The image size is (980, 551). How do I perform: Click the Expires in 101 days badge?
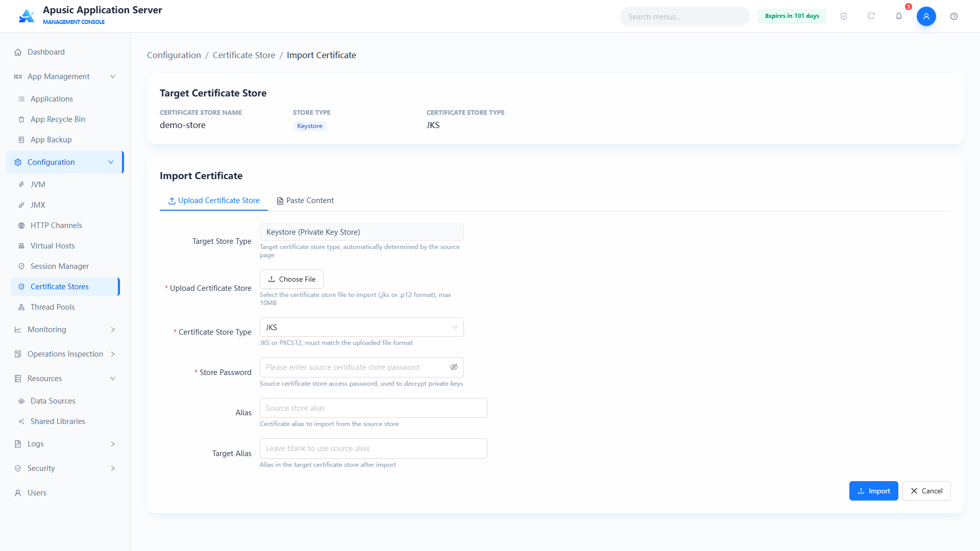click(x=792, y=16)
